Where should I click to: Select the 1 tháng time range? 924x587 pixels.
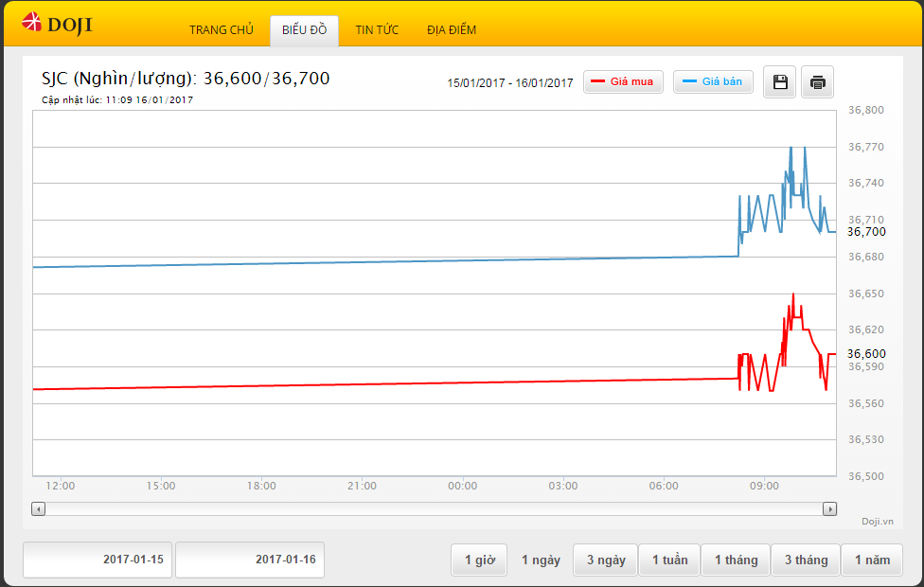point(736,560)
